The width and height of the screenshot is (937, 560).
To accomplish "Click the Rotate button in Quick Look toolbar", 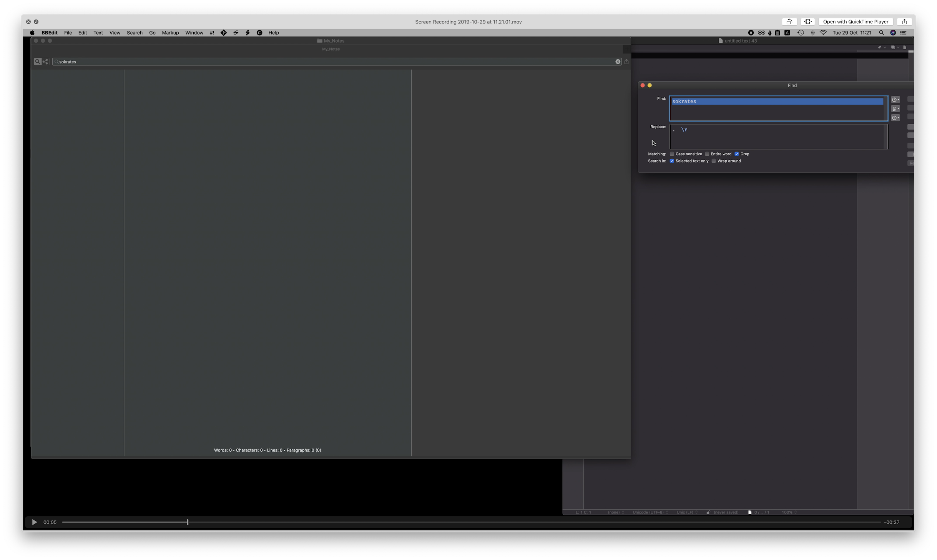I will click(789, 22).
